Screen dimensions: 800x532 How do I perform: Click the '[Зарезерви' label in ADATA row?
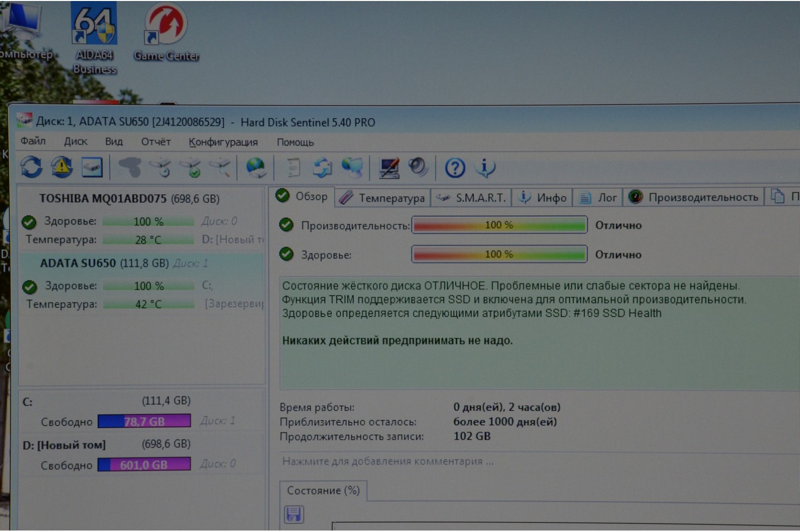[x=234, y=303]
